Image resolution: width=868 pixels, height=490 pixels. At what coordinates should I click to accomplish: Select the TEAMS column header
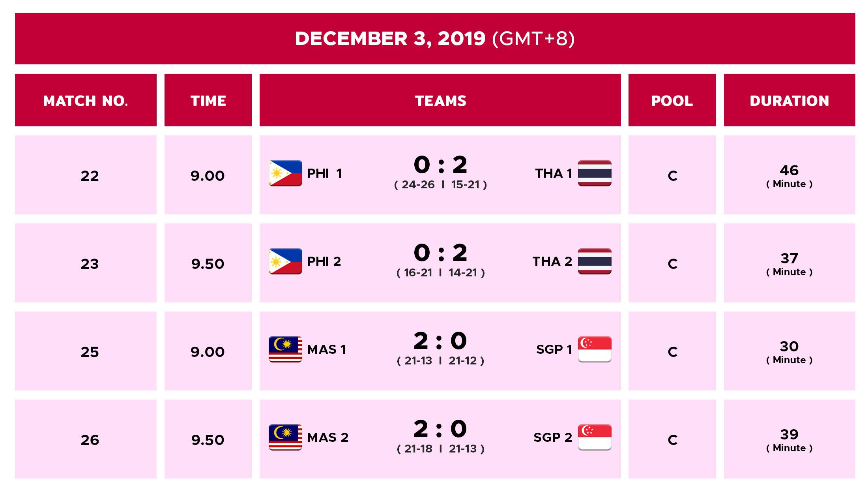(x=440, y=100)
